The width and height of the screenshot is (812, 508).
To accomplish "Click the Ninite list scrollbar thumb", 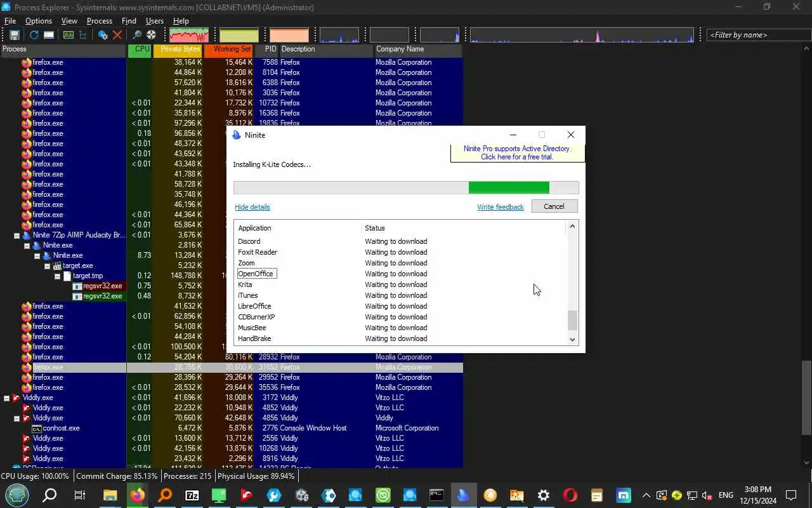I will pyautogui.click(x=572, y=320).
